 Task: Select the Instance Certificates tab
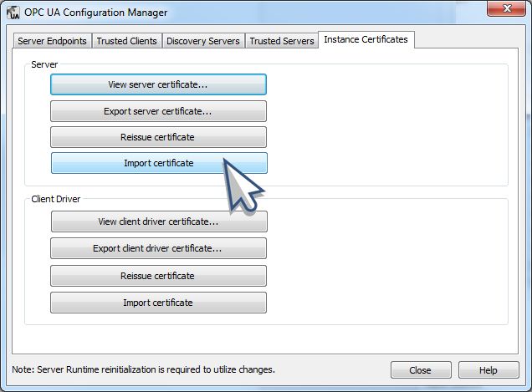tap(367, 40)
